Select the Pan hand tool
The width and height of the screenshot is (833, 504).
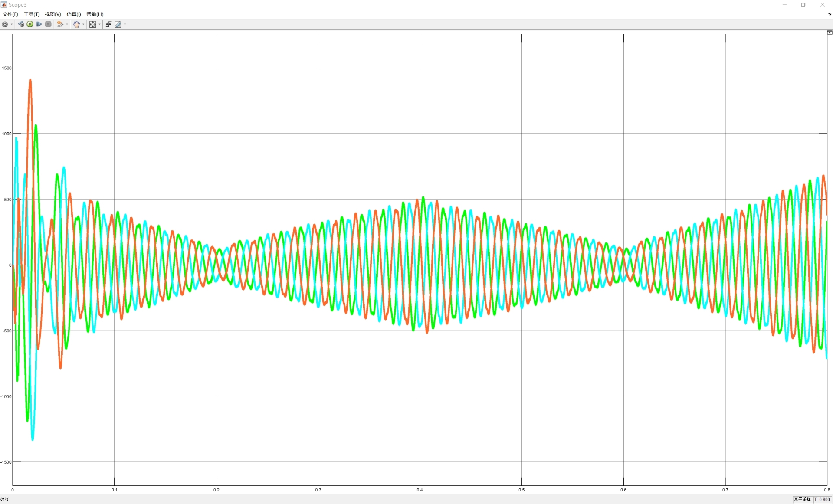[x=76, y=24]
